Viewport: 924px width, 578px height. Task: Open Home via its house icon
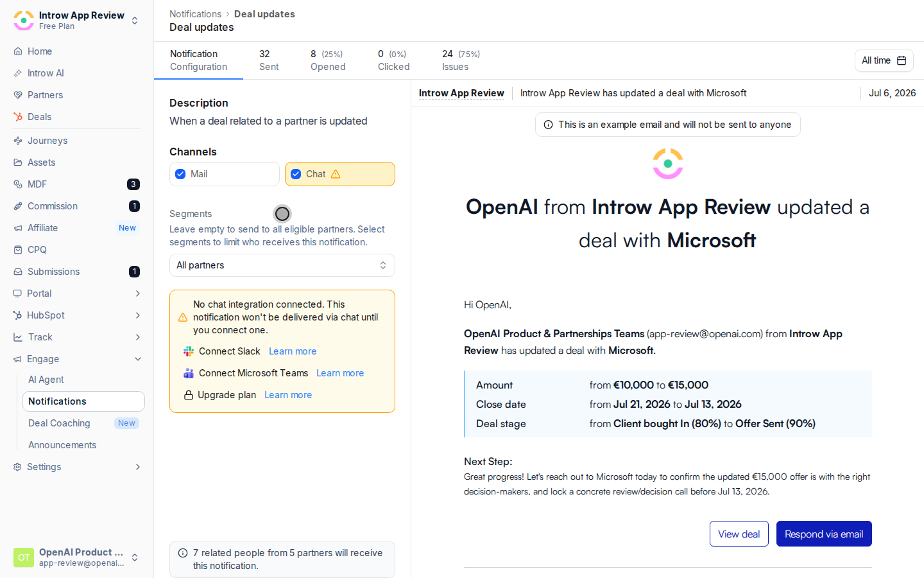click(18, 51)
